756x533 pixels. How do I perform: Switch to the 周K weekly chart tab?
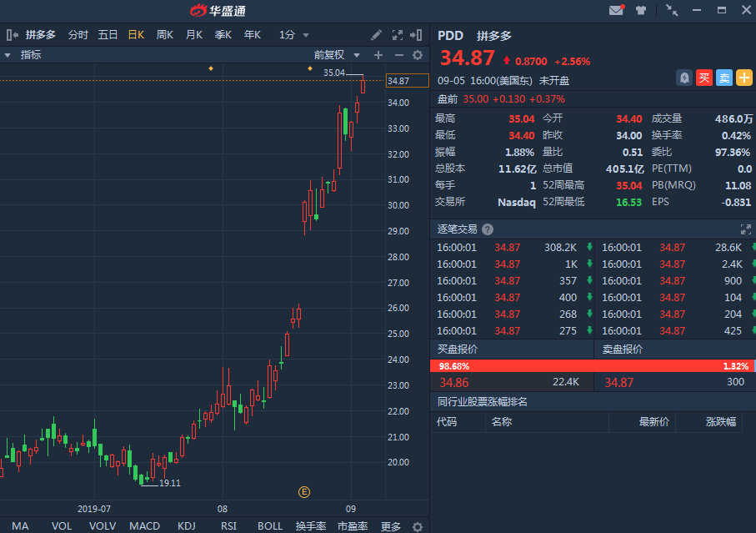pos(164,35)
